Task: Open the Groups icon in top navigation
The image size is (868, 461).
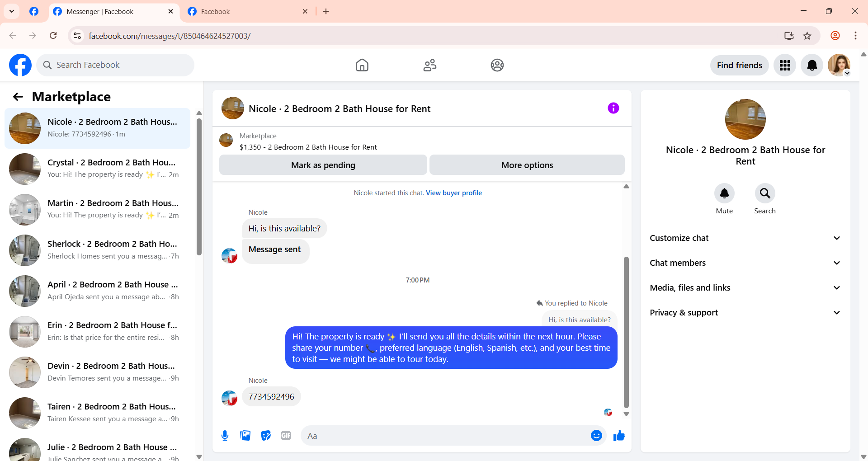Action: point(497,65)
